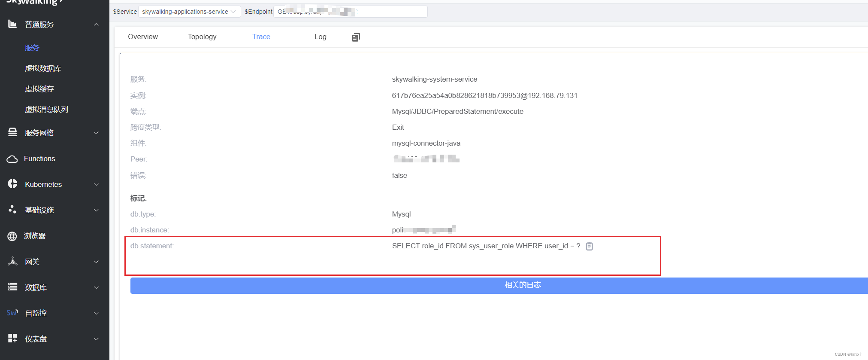Screen dimensions: 868x360
Task: Open 虚拟数据库 in the sidebar
Action: pyautogui.click(x=43, y=68)
